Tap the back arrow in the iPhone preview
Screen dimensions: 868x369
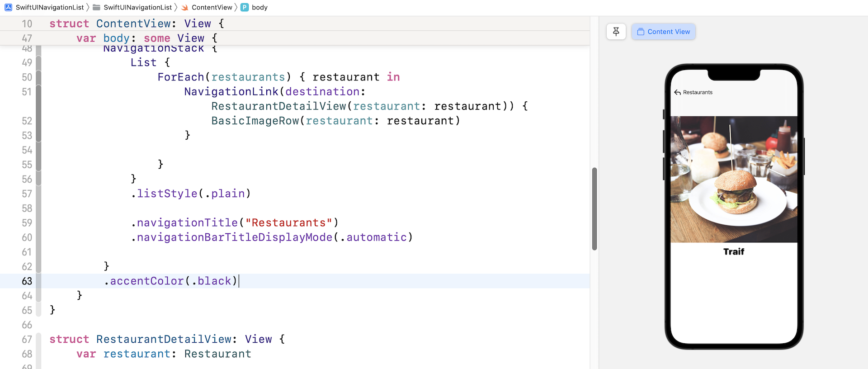pyautogui.click(x=677, y=92)
